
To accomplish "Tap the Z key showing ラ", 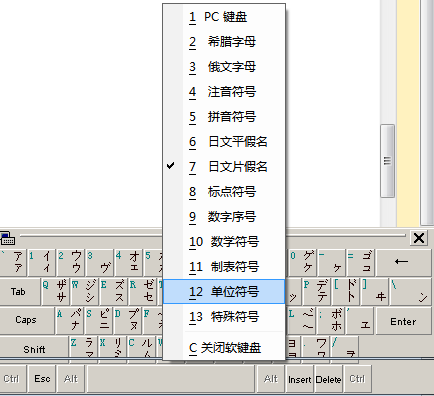I will point(84,349).
